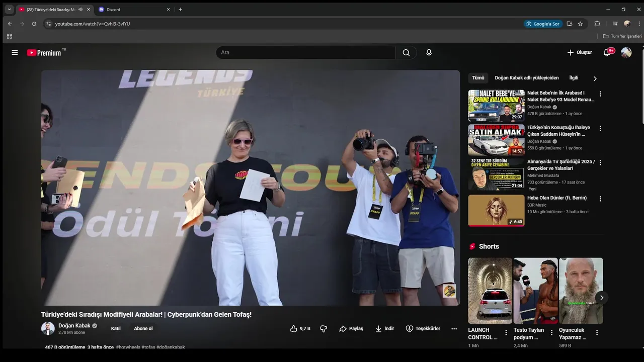Click the #hotwheels hashtag
644x362 pixels.
click(x=128, y=347)
